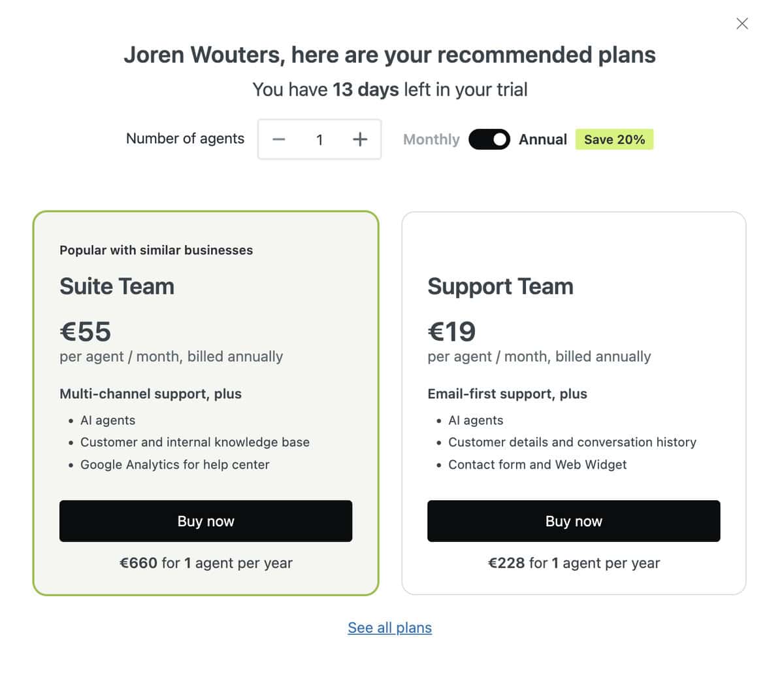Click Google Analytics for help center feature
Image resolution: width=784 pixels, height=676 pixels.
174,465
